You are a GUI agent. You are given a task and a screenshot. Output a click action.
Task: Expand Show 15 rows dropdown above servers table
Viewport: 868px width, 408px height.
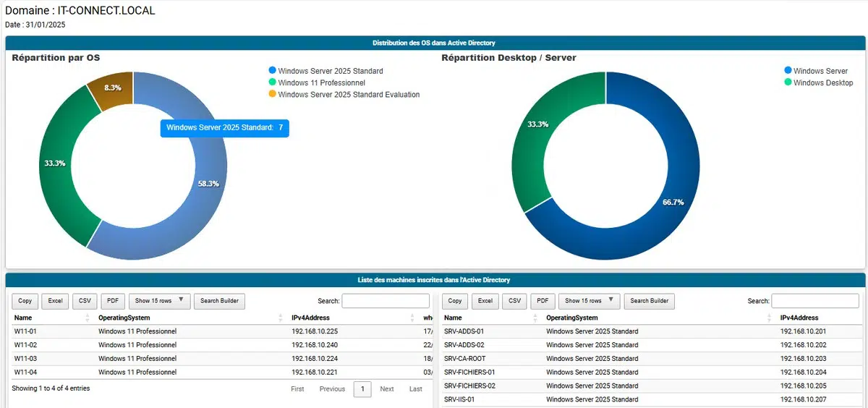point(590,301)
